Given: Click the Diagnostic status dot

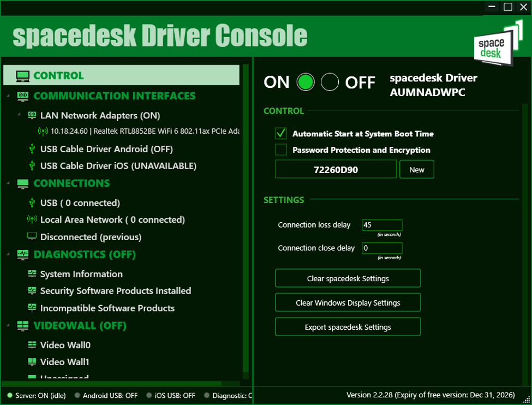Looking at the screenshot, I should pyautogui.click(x=207, y=395).
